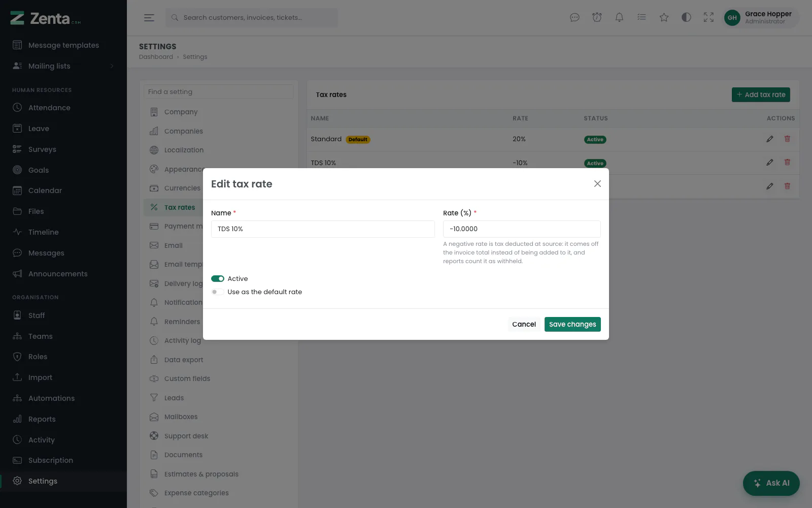Delete the Standard tax rate trash icon
Screen dimensions: 812x508
[x=787, y=139]
